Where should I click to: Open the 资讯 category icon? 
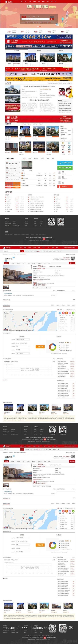click(22, 32)
